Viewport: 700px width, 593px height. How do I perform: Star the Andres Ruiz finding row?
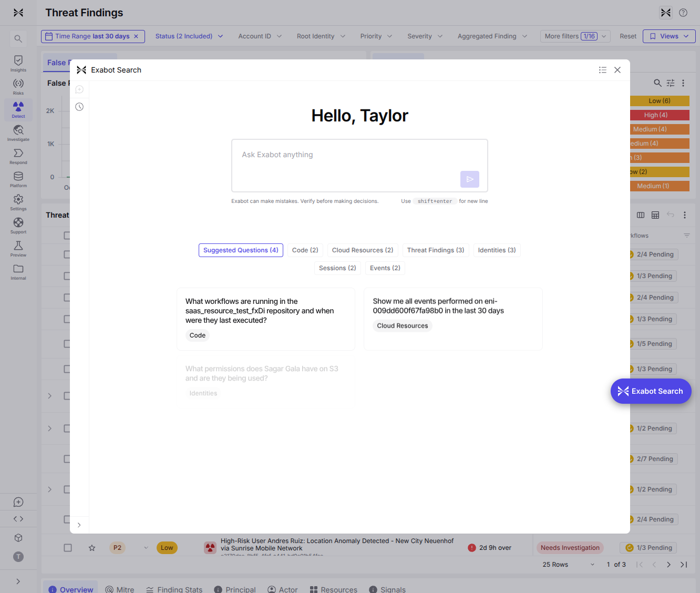92,548
